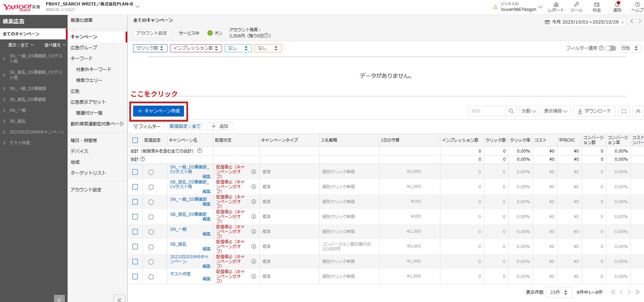Open the ツール wrench icon
The height and width of the screenshot is (302, 644).
coord(576,7)
